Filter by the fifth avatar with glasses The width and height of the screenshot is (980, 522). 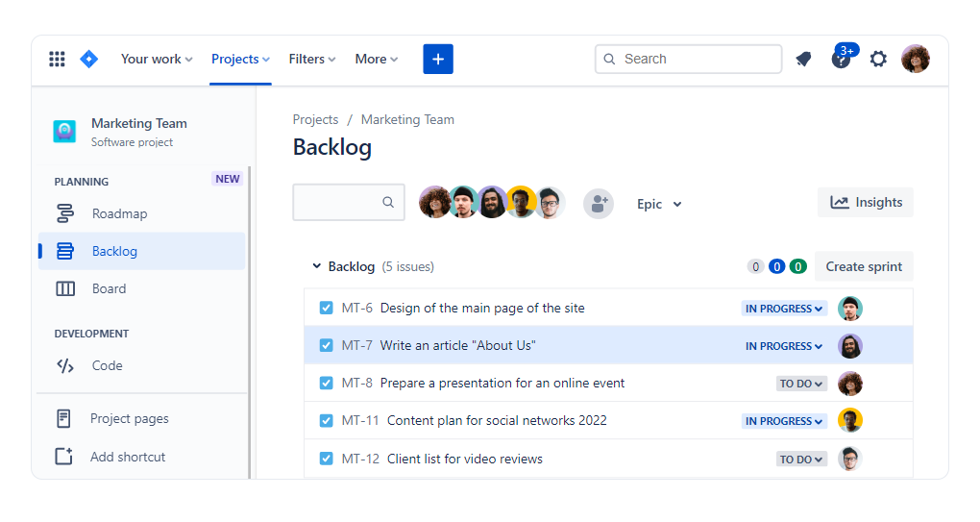[550, 202]
